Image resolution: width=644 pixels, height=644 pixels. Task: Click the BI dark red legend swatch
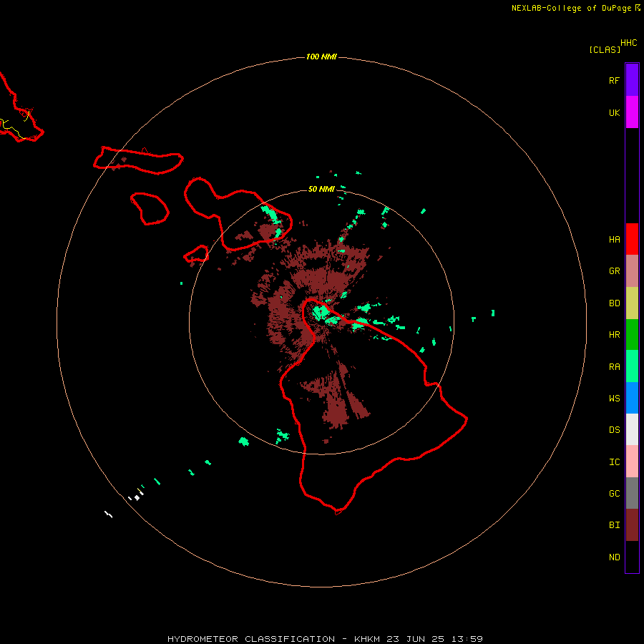[632, 525]
